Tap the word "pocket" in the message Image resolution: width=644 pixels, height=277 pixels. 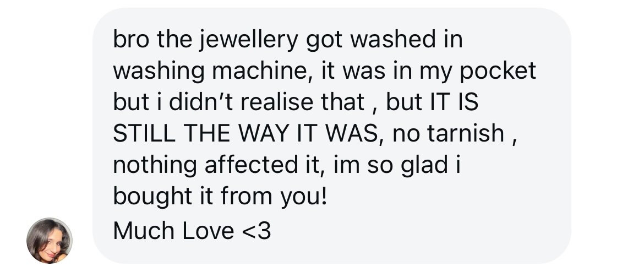coord(498,72)
